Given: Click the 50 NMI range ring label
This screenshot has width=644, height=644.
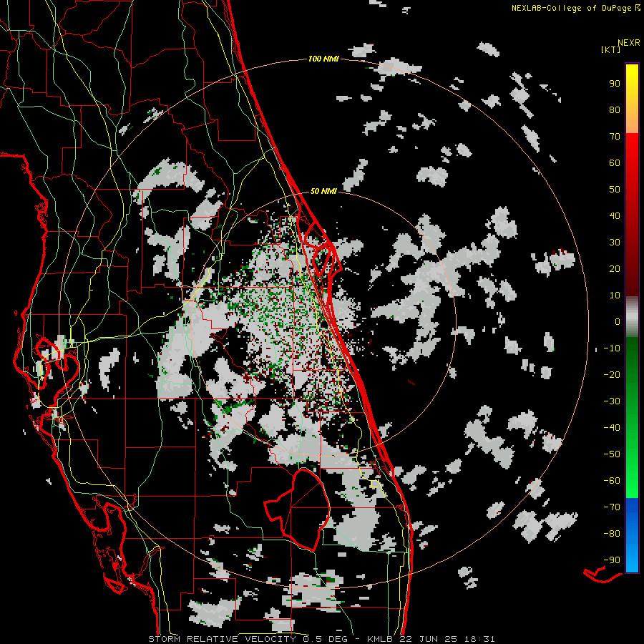Looking at the screenshot, I should (323, 191).
